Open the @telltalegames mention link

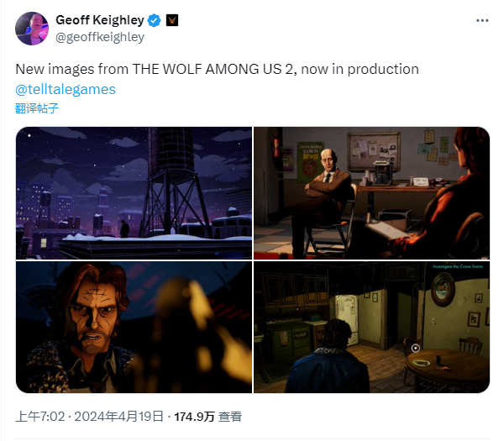point(66,90)
